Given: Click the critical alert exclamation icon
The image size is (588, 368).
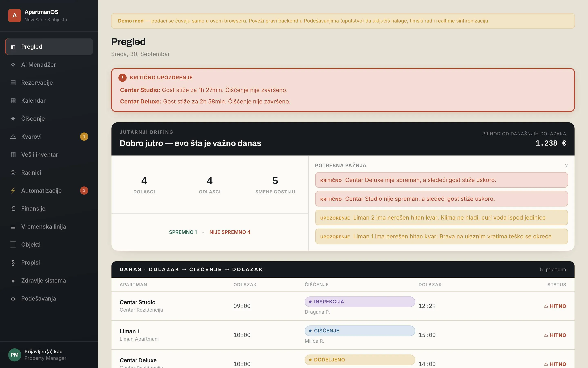Looking at the screenshot, I should (x=122, y=78).
